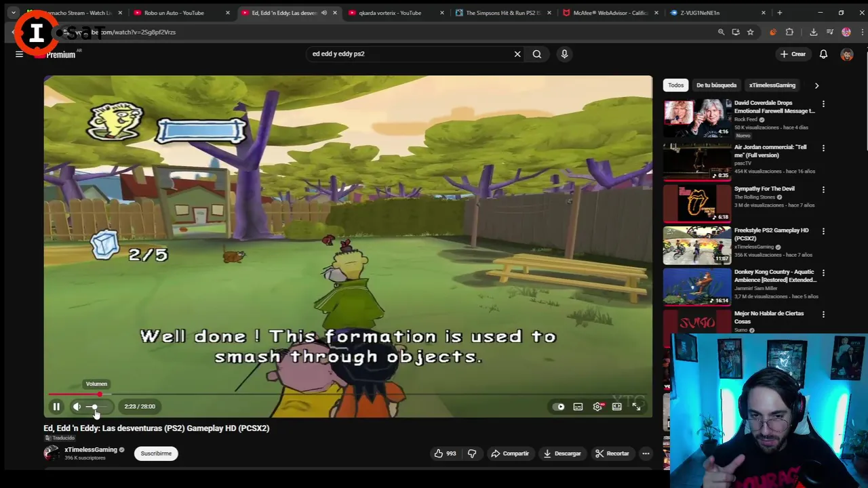868x488 pixels.
Task: Open options menu for 'Mejor No Hablar' video
Action: click(x=823, y=314)
